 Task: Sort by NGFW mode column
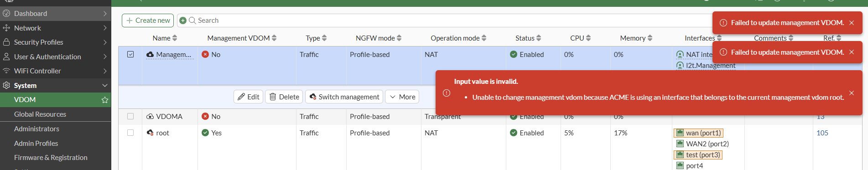379,38
